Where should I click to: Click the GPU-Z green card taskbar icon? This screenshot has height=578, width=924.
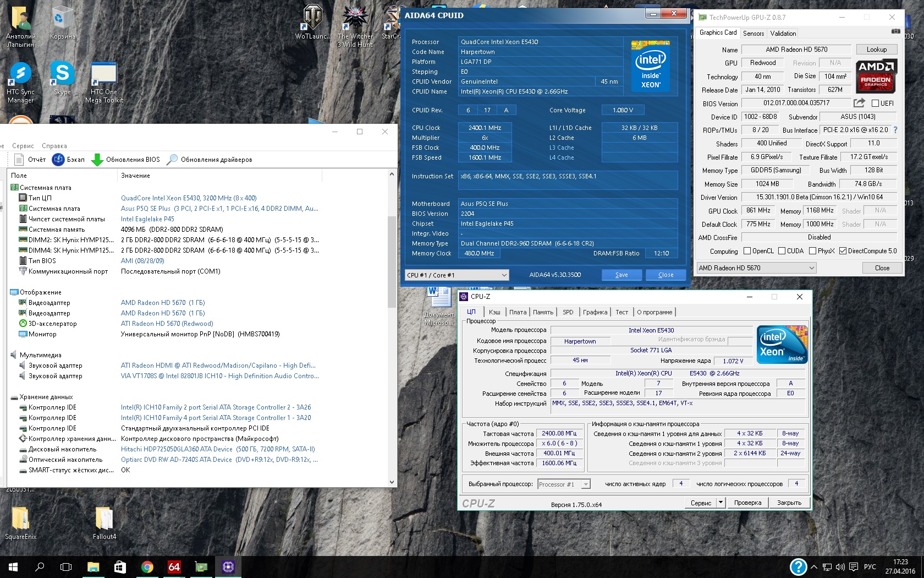201,566
